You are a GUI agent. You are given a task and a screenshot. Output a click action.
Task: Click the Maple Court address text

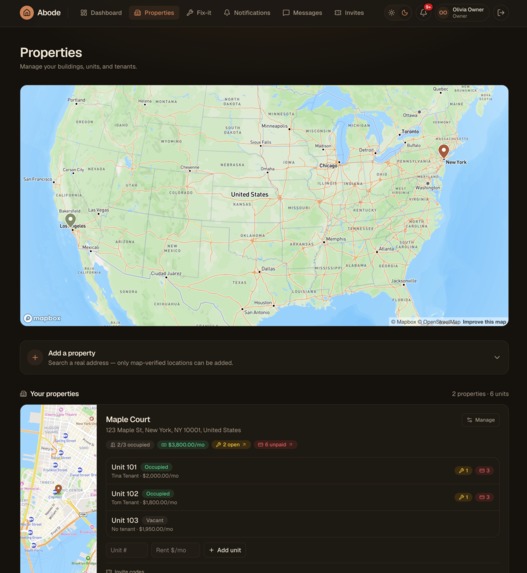[x=173, y=430]
